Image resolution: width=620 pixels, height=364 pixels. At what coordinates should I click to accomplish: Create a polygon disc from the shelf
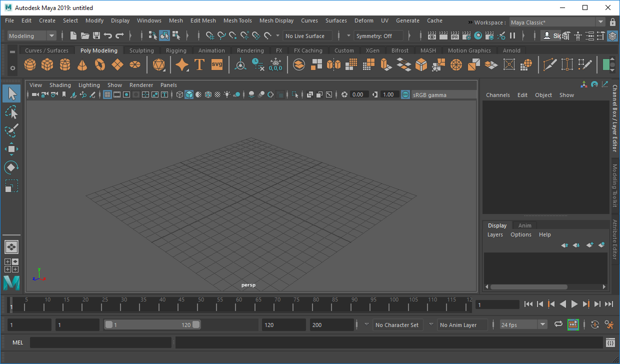(135, 65)
